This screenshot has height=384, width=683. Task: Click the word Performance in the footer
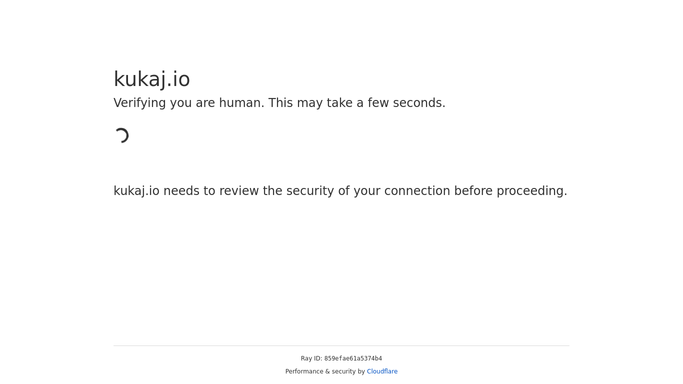pos(304,371)
